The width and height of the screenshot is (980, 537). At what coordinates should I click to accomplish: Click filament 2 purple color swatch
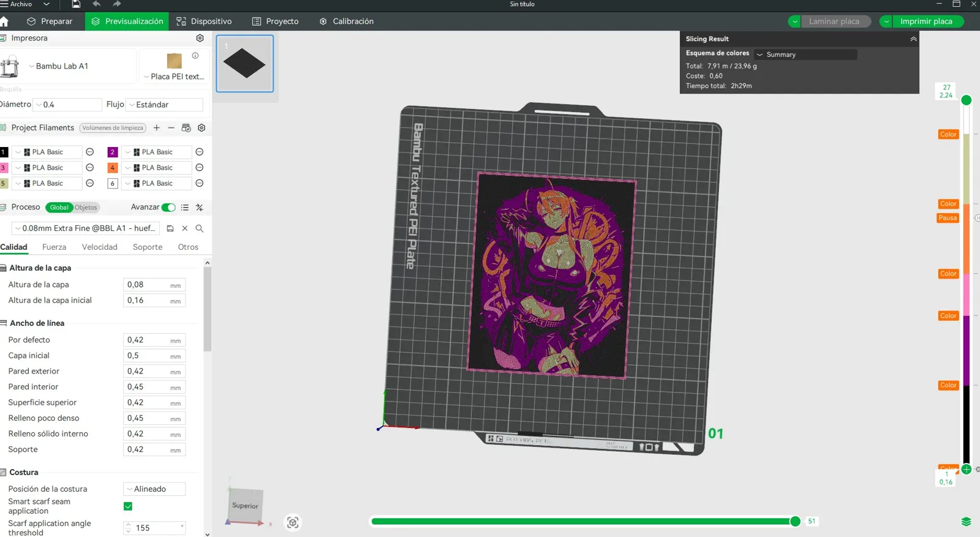pos(113,152)
